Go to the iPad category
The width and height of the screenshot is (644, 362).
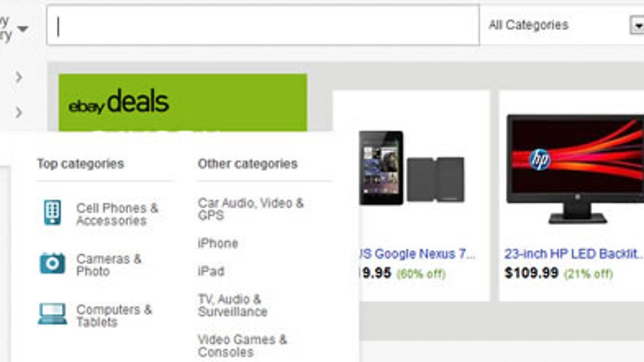click(x=211, y=271)
